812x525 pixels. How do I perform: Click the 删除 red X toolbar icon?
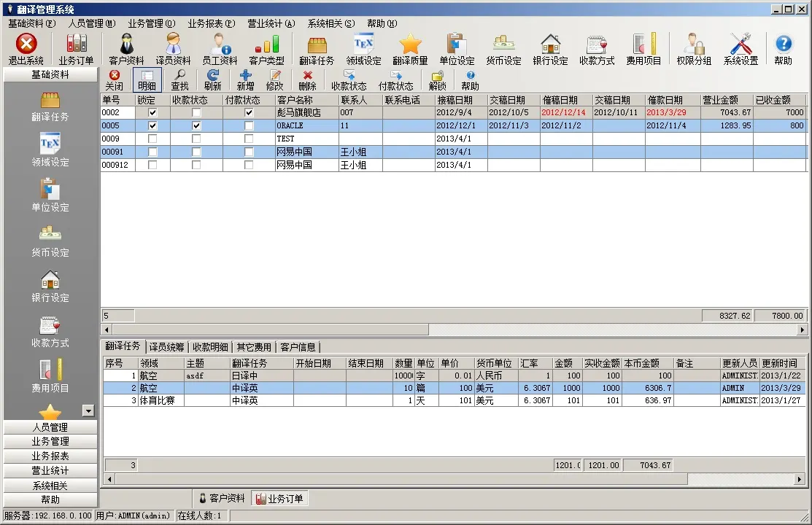(x=308, y=76)
